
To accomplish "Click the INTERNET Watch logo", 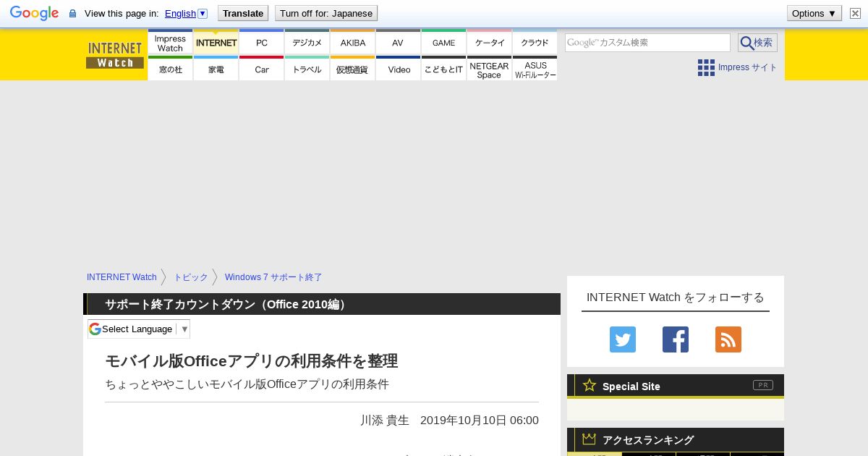I will (115, 55).
